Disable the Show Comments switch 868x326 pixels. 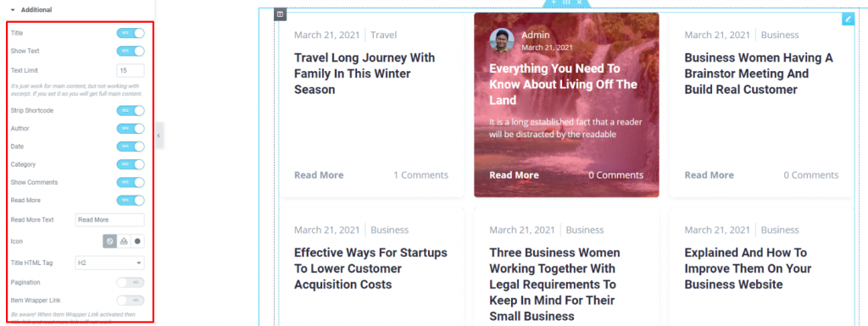[131, 182]
